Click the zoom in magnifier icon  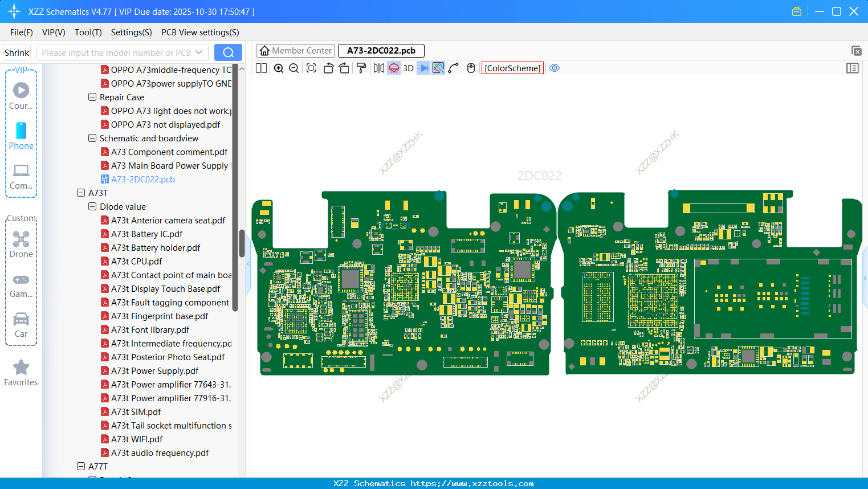tap(279, 68)
